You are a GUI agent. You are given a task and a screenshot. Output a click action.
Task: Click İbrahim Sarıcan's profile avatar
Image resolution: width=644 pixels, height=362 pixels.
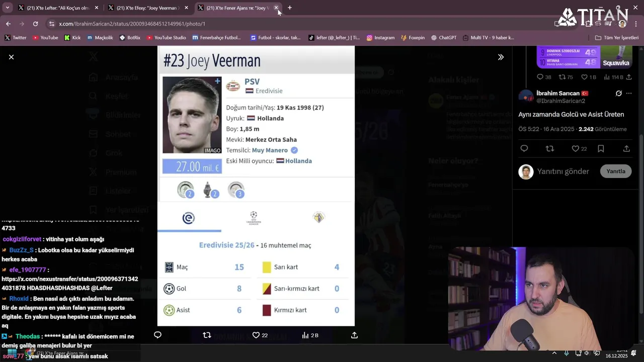[x=526, y=97]
